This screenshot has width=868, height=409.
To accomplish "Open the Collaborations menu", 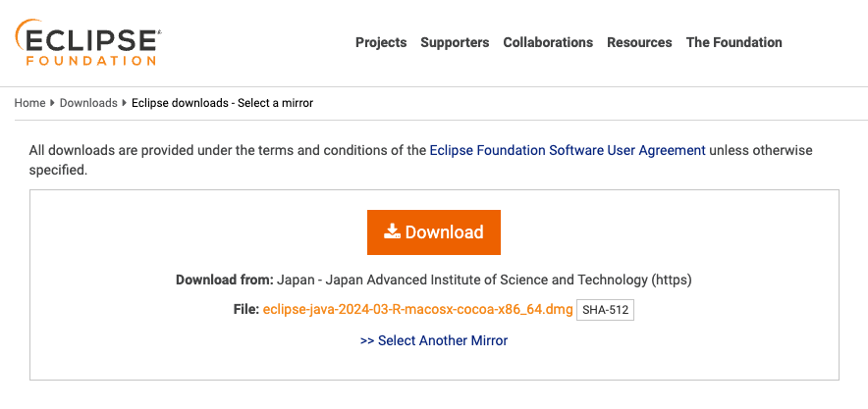I will pos(548,42).
